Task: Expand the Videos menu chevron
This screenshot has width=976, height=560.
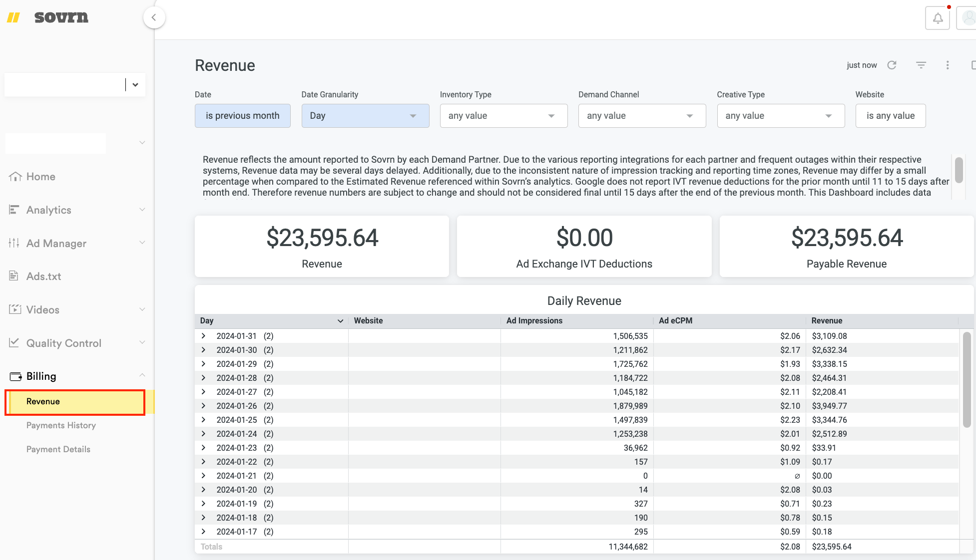Action: click(142, 309)
